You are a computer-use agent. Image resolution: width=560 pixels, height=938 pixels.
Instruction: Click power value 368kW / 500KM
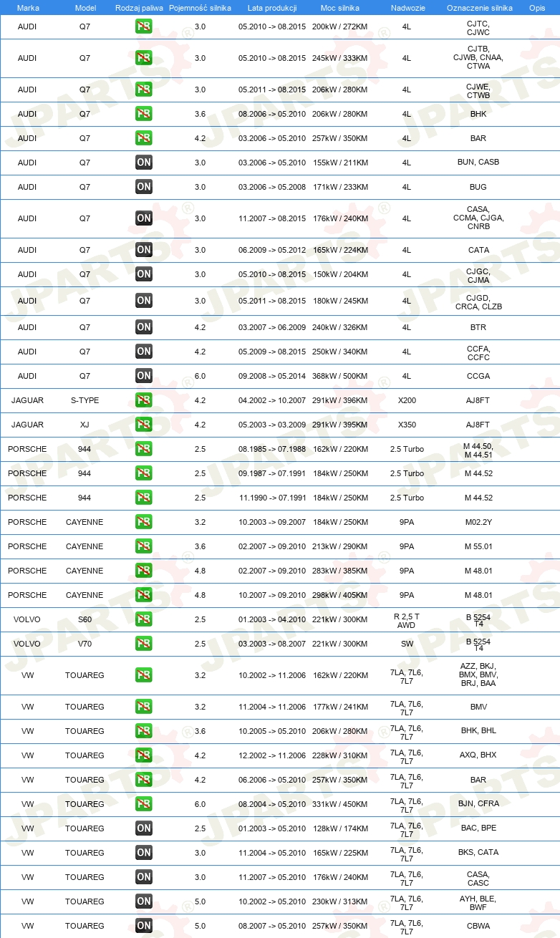[x=340, y=376]
